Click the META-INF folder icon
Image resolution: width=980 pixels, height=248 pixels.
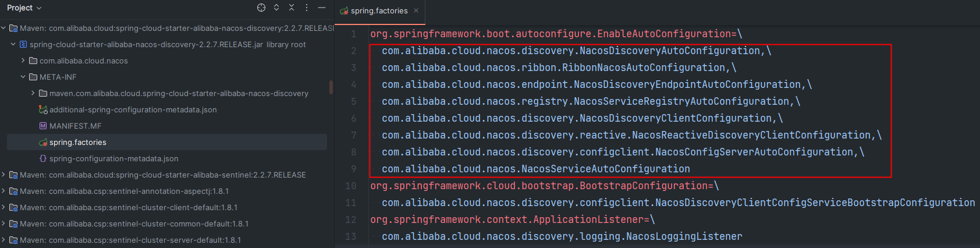(x=33, y=77)
